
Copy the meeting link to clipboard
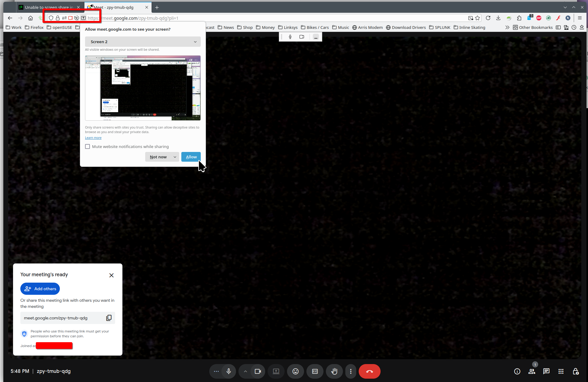109,318
